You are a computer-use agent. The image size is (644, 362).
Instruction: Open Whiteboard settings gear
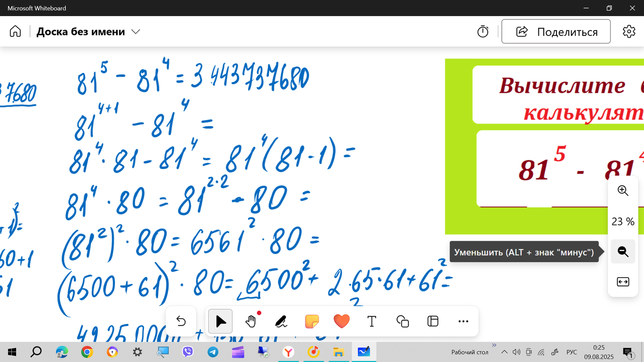click(628, 32)
